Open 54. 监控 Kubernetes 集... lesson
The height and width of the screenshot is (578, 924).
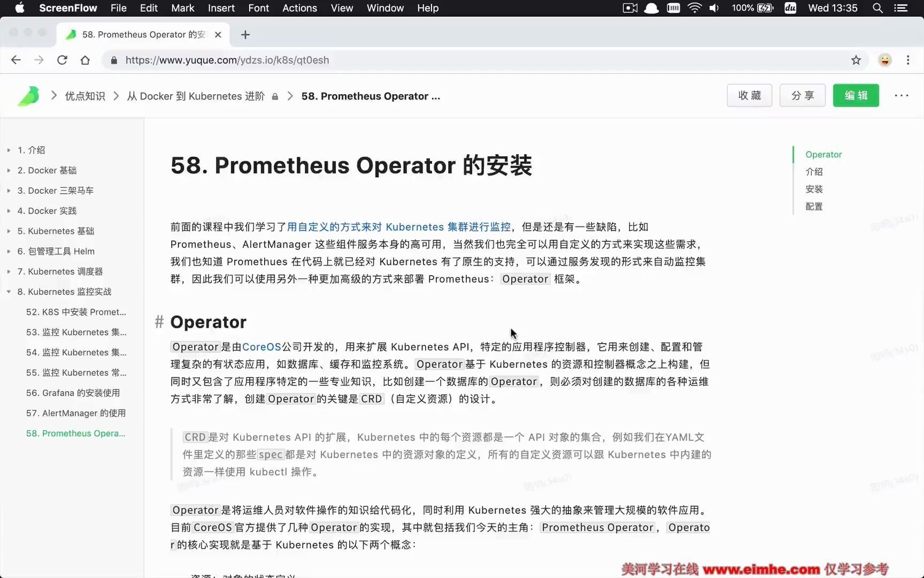(x=76, y=353)
